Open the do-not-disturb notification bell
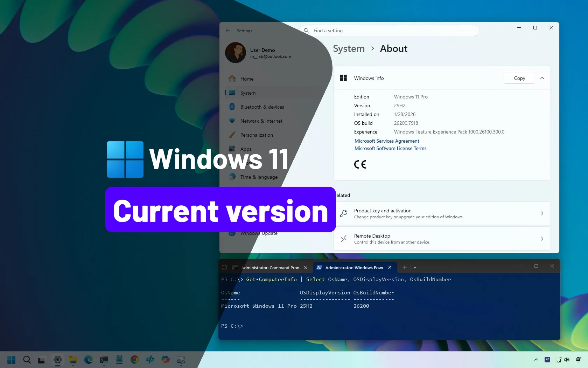588x368 pixels. click(x=578, y=360)
